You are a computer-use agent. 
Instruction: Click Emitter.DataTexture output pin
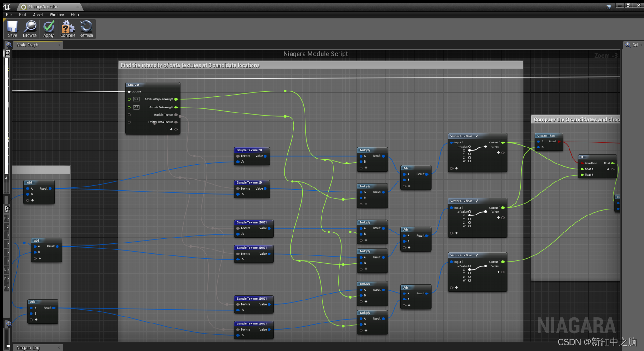pos(176,122)
